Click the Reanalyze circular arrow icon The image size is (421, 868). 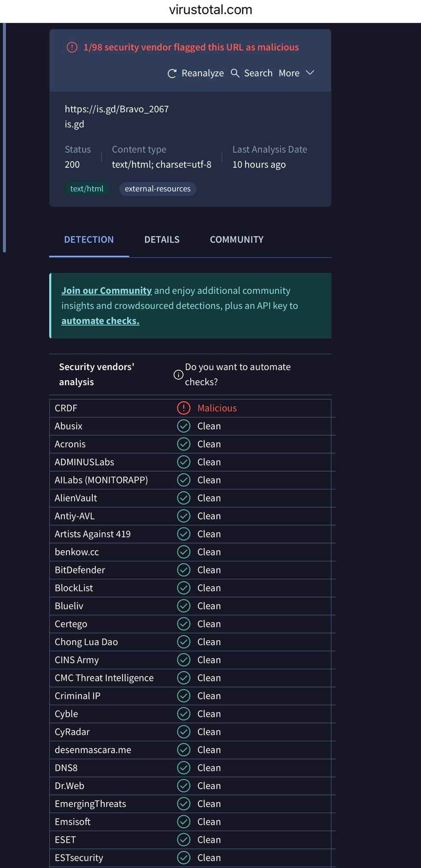(x=172, y=74)
